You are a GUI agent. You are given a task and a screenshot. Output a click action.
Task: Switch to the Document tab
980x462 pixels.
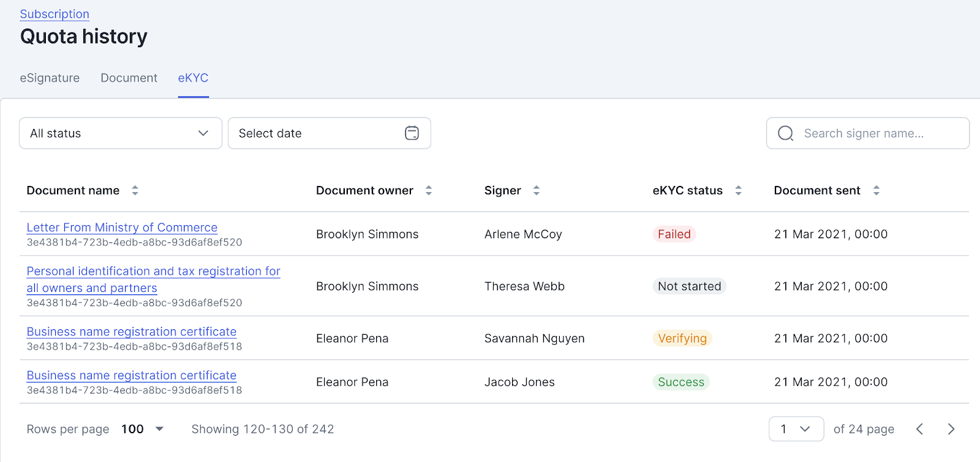[129, 78]
